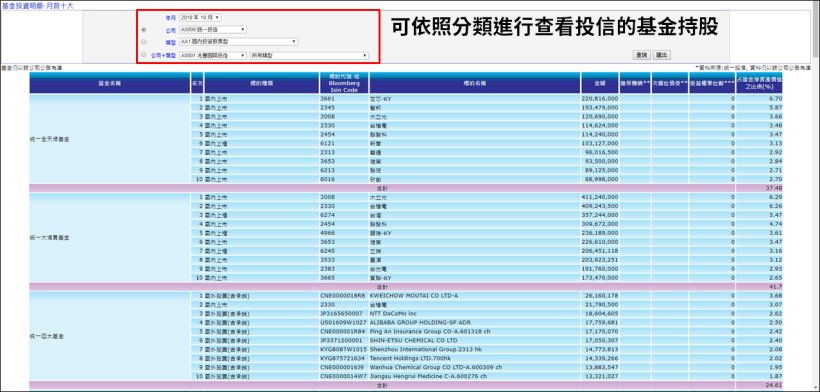Select the 公司+類型 radio button
This screenshot has height=392, width=820.
point(143,54)
